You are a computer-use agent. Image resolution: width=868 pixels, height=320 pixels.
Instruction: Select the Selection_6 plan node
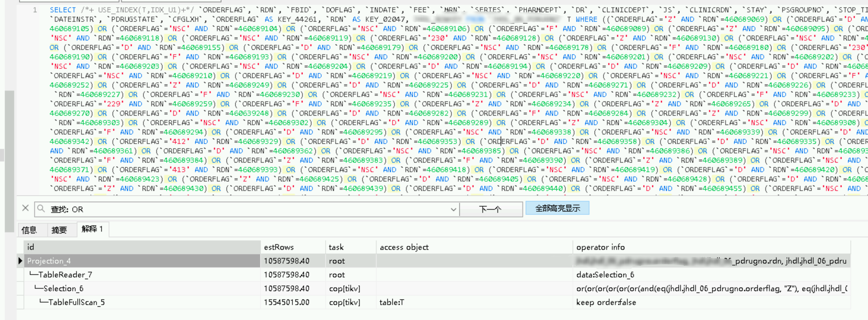[63, 289]
